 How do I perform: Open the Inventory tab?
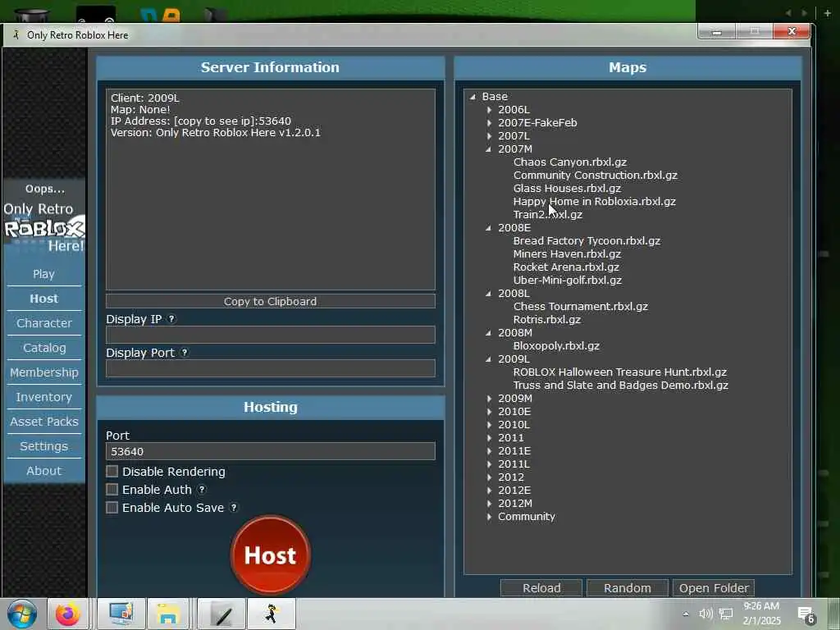[x=44, y=397]
